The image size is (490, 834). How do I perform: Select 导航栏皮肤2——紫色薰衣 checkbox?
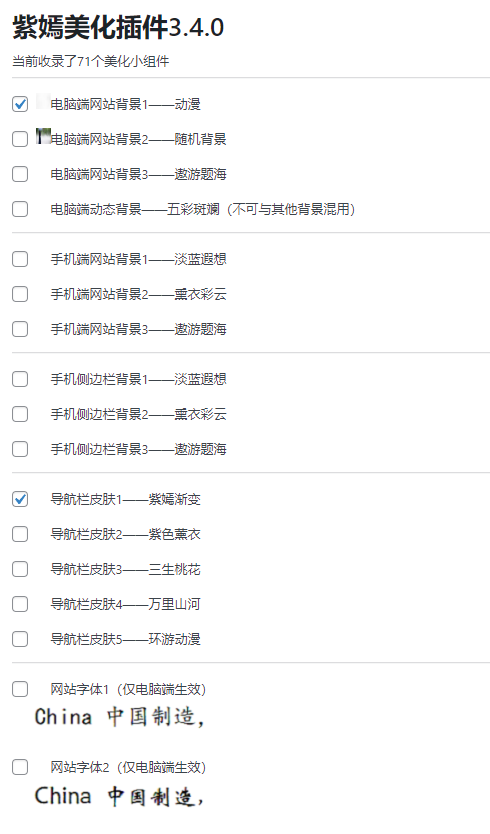(20, 535)
